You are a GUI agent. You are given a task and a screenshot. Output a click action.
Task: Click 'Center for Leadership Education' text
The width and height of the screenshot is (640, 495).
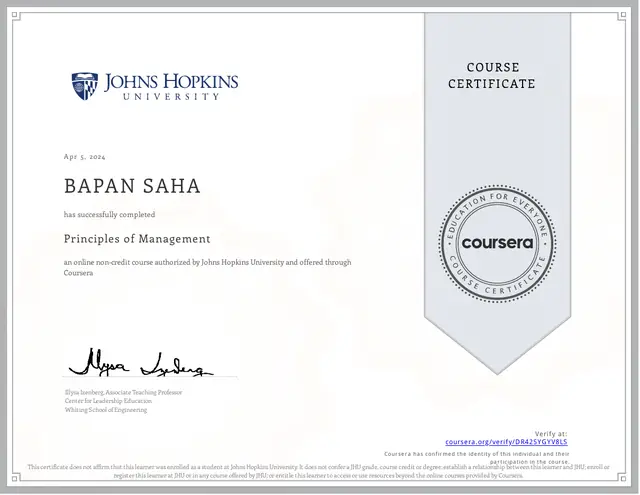108,401
